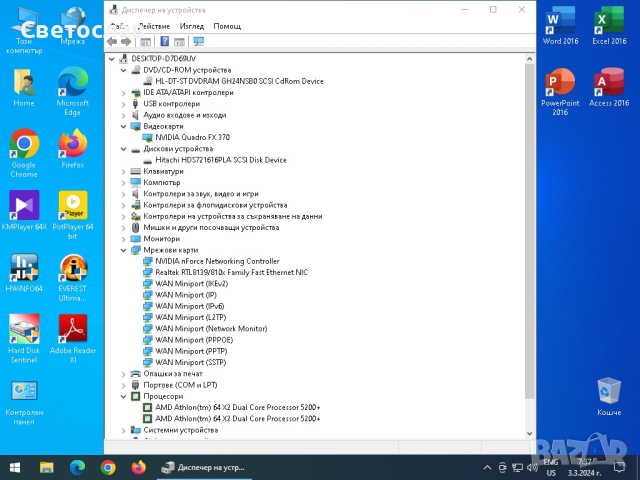Click the Windows Start button
This screenshot has height=480, width=640.
[15, 467]
